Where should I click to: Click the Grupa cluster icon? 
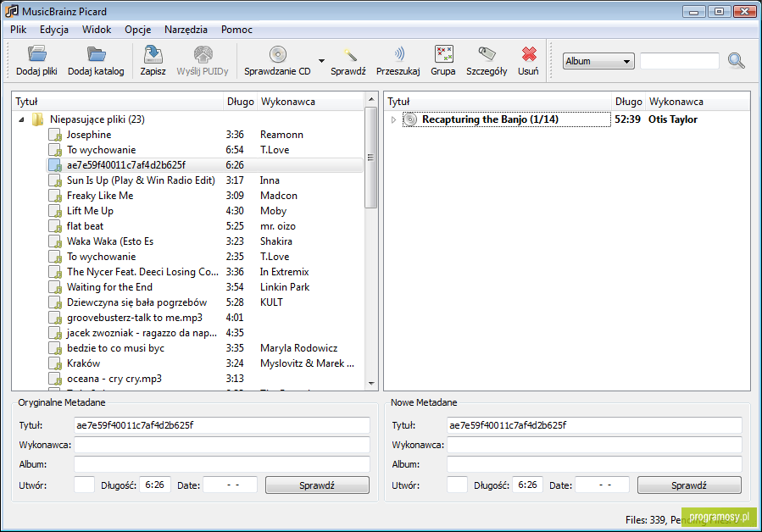click(443, 54)
